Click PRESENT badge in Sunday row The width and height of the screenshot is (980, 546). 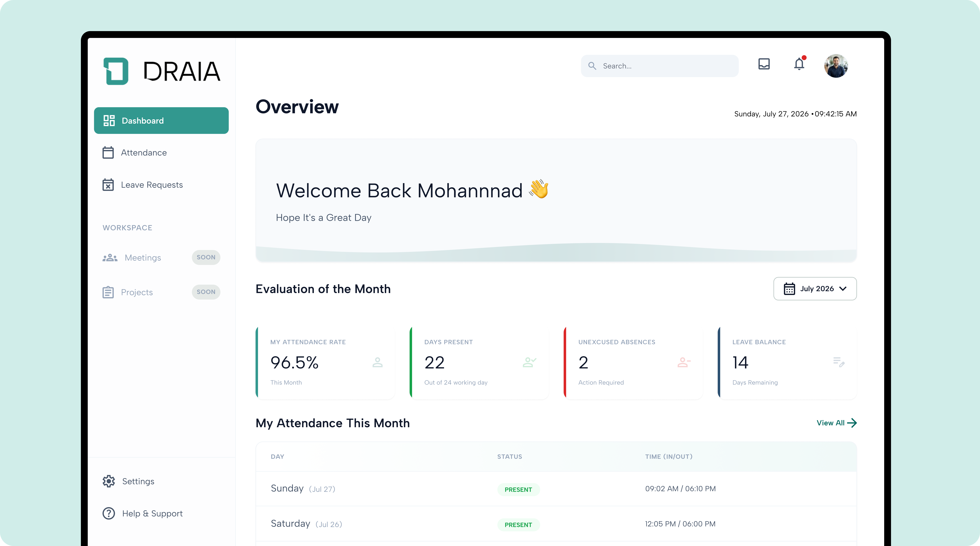[518, 489]
